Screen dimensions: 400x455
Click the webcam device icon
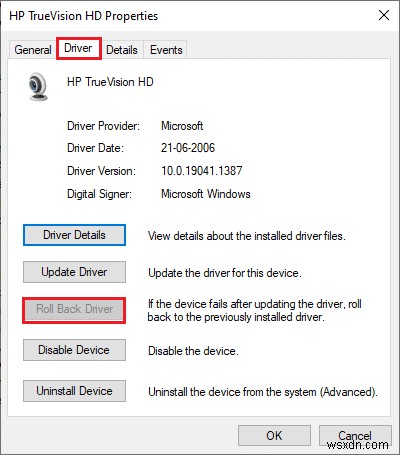tap(38, 87)
